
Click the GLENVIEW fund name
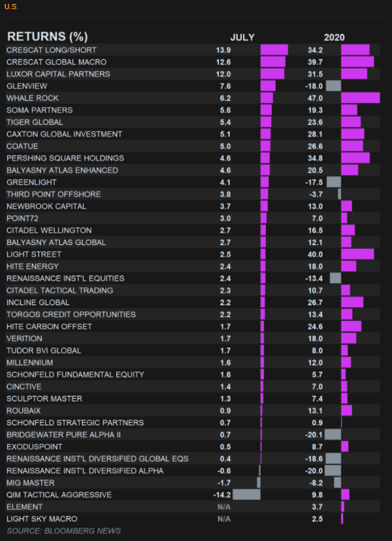(27, 86)
